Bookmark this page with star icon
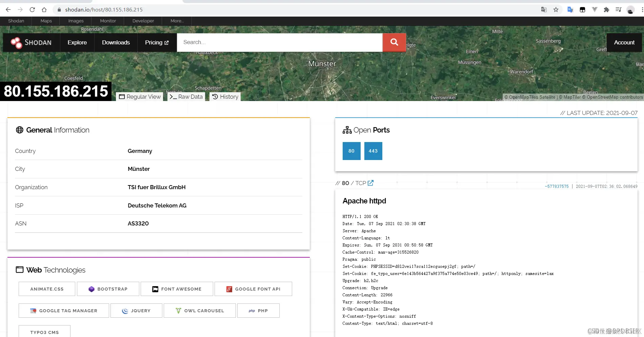 [x=556, y=9]
